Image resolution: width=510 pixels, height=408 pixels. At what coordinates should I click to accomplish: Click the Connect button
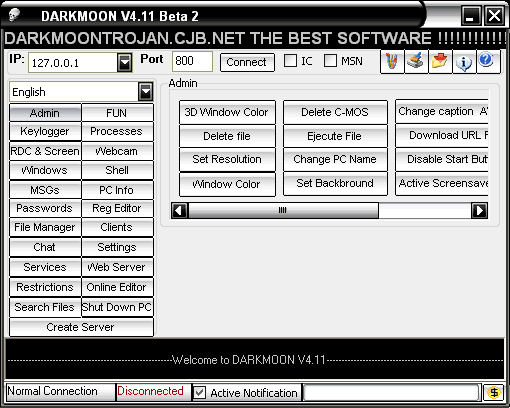coord(247,62)
